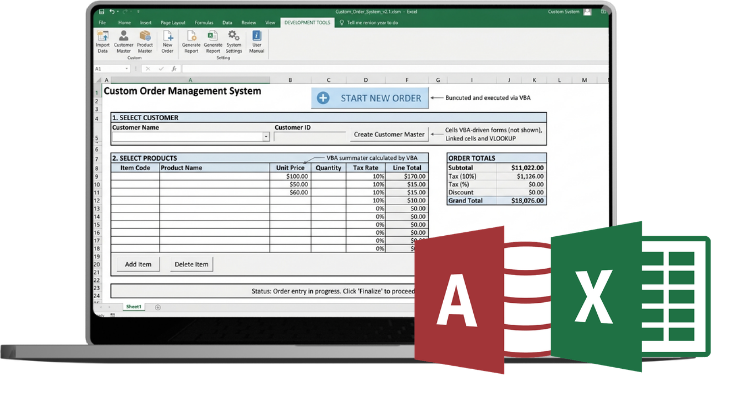Switch to the Formulas tab
743x413 pixels.
(x=204, y=22)
